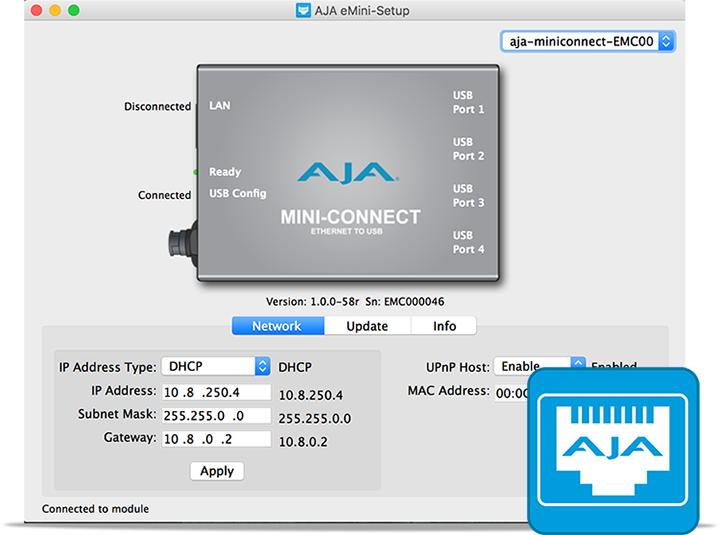Image resolution: width=720 pixels, height=535 pixels.
Task: Click the Connected USB status text
Action: [164, 195]
